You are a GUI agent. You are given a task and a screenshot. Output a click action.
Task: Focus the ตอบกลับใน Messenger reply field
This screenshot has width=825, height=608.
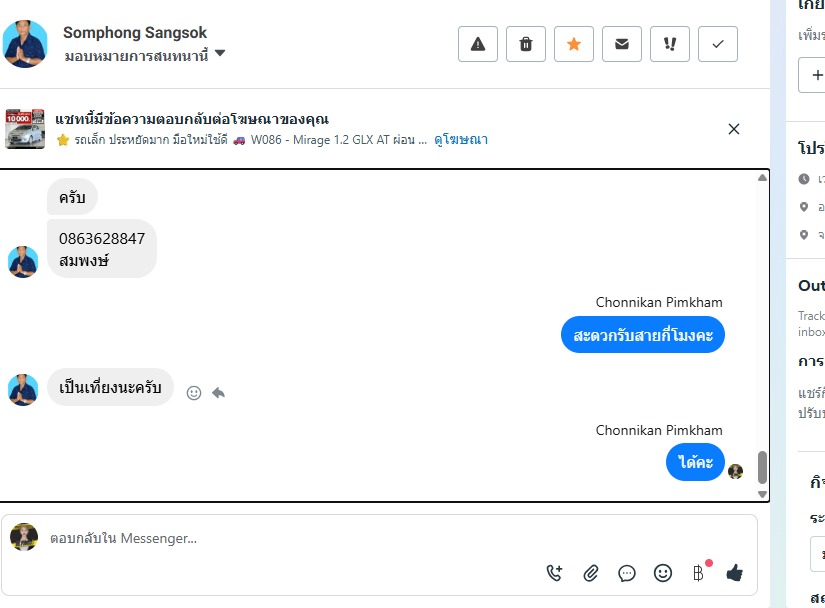pyautogui.click(x=290, y=539)
